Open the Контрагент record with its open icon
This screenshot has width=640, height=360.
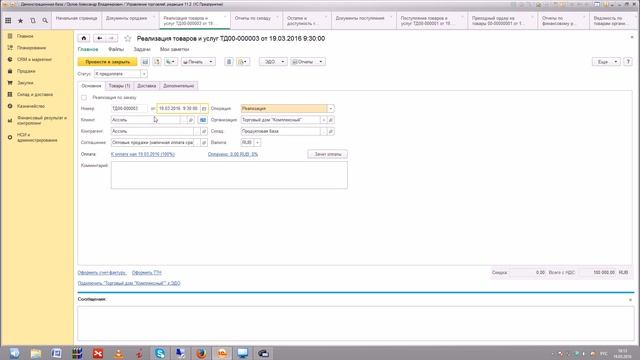(204, 131)
